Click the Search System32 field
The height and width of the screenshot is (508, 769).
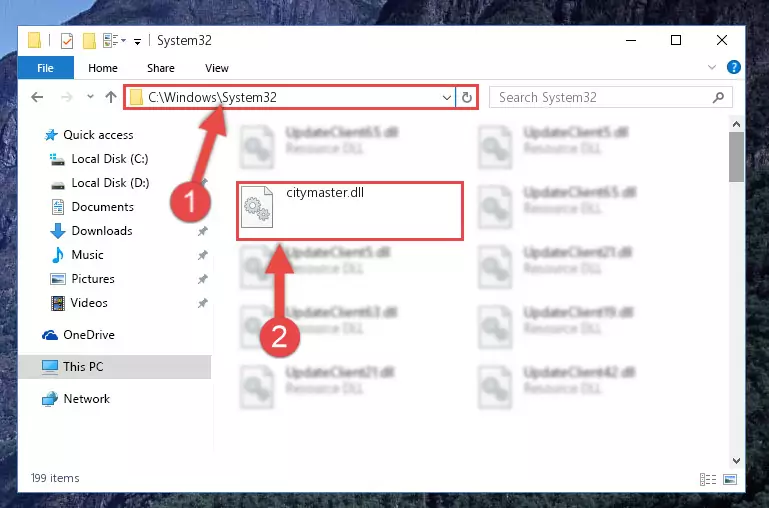(611, 97)
